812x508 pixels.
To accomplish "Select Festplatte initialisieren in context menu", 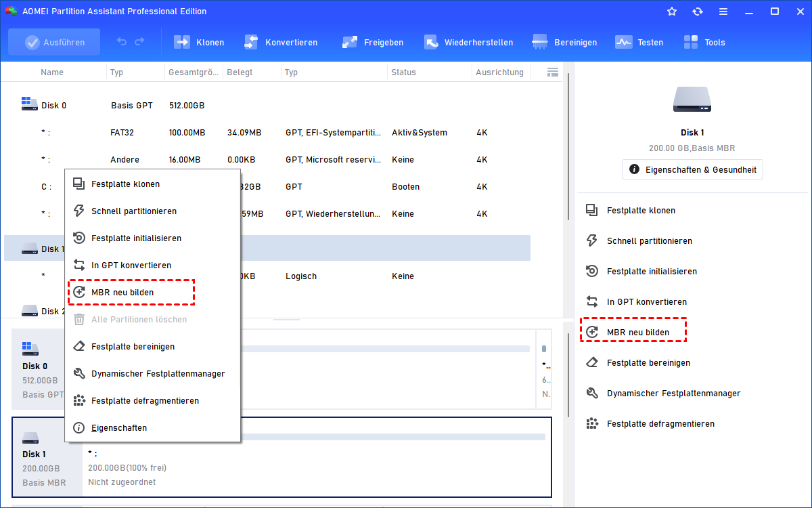I will pos(152,238).
